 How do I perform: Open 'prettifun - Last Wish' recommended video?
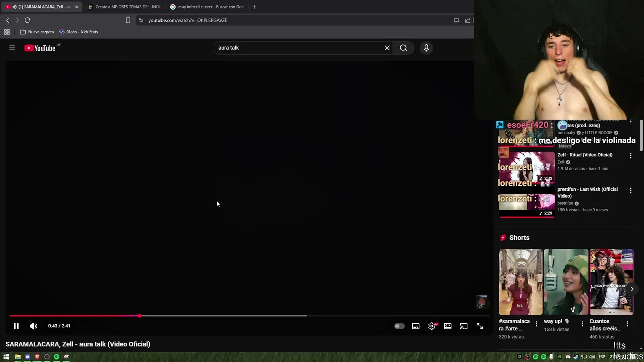pos(588,192)
